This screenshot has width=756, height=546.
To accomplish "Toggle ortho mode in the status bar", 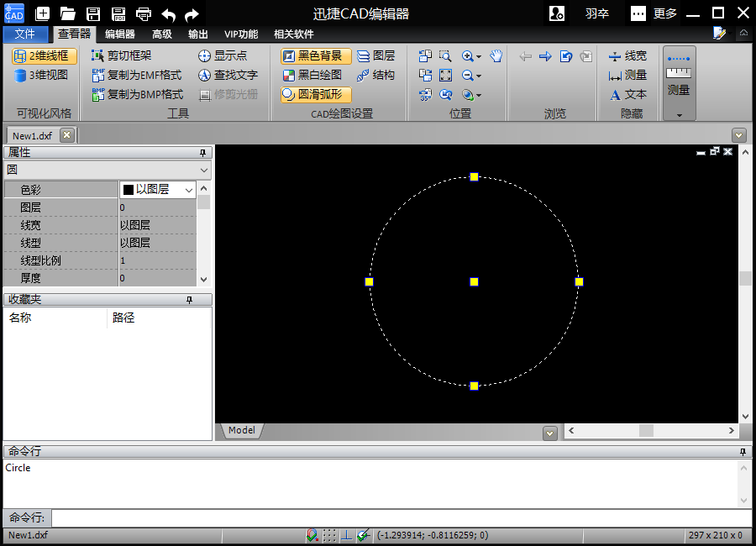I will coord(346,535).
